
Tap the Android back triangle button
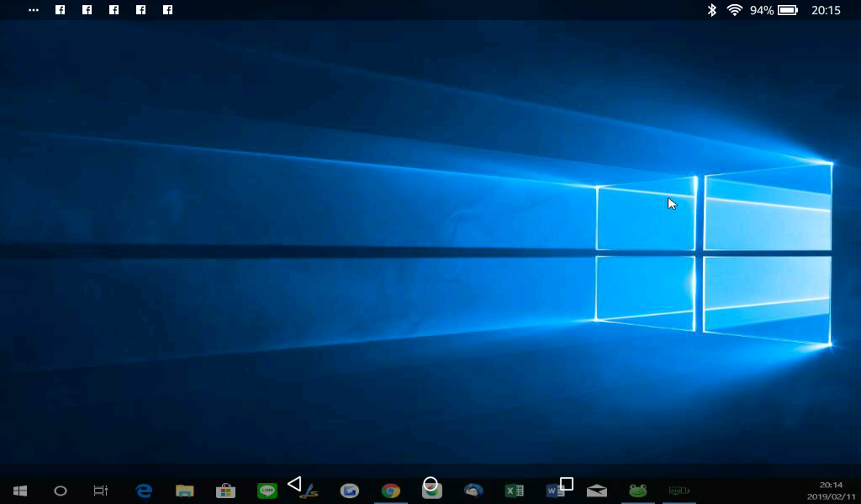click(294, 484)
